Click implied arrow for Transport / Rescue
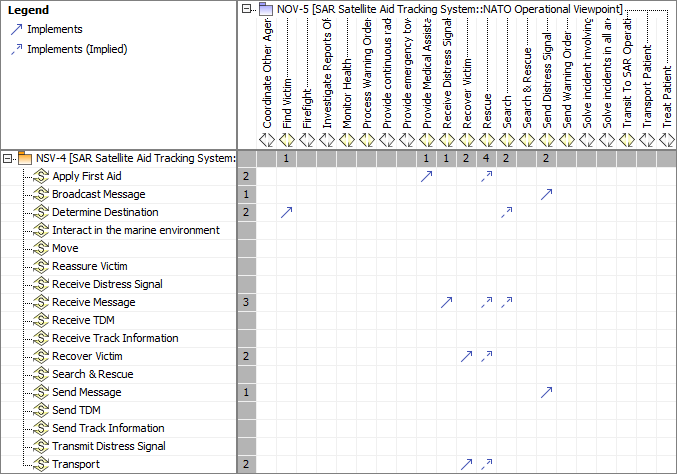Screen dimensions: 677x474 pos(487,464)
